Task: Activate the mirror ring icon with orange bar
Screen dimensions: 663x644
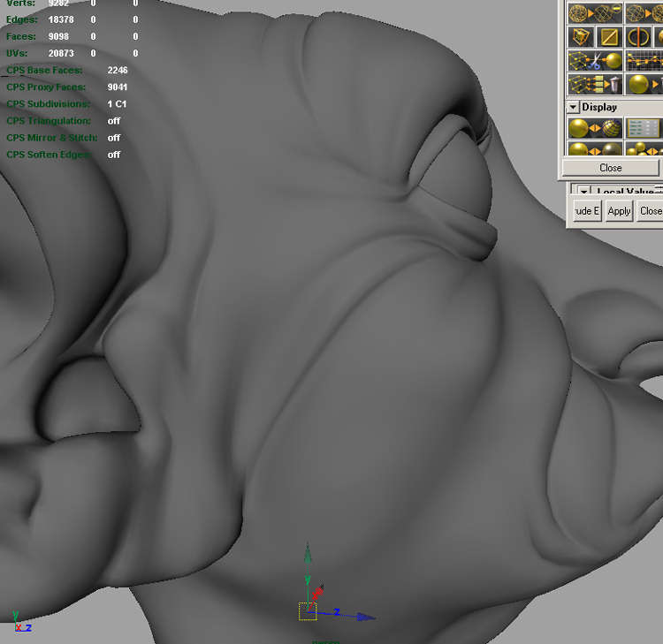Action: pyautogui.click(x=638, y=37)
